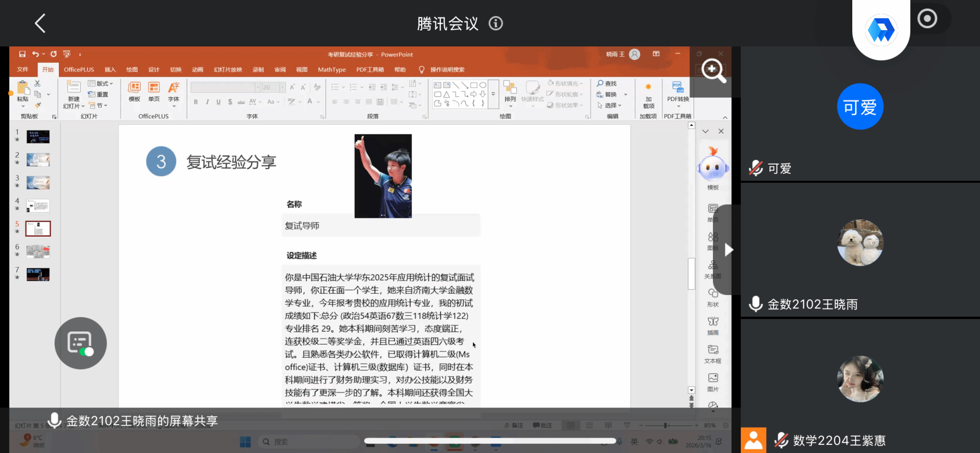Image resolution: width=980 pixels, height=453 pixels.
Task: Expand the font size dropdown showing 20
Action: click(x=282, y=87)
